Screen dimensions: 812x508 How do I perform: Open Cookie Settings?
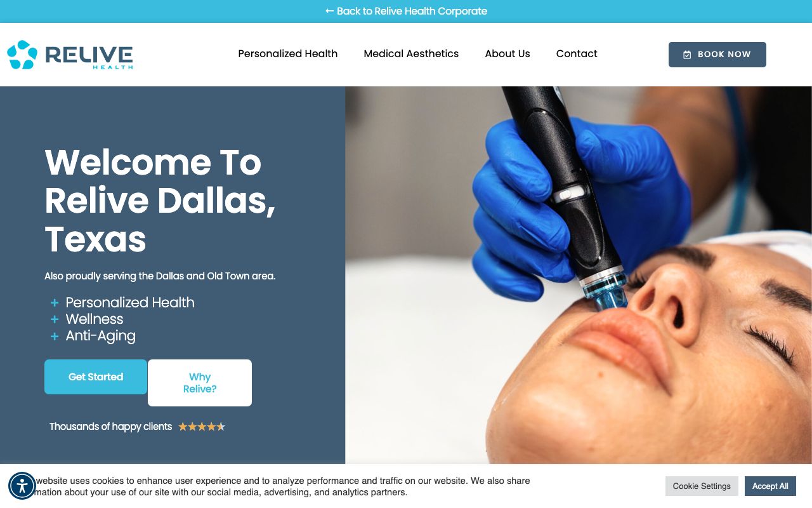click(702, 486)
